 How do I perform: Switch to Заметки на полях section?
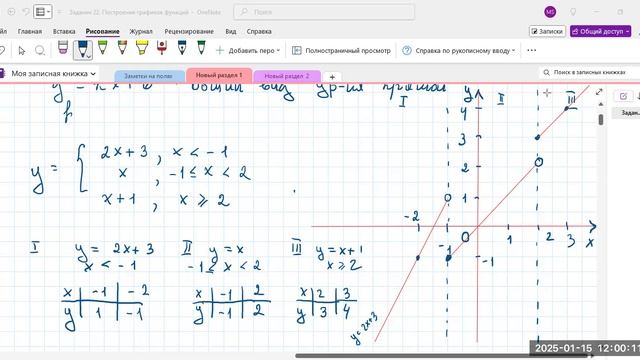pyautogui.click(x=149, y=76)
